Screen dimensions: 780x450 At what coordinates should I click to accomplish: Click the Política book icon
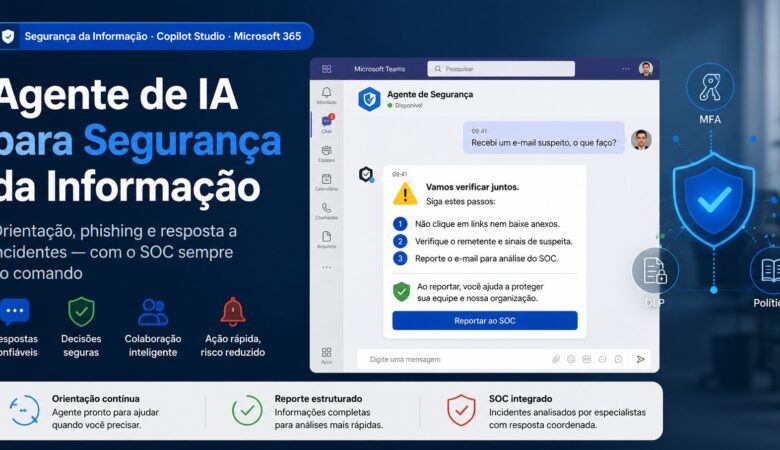769,271
